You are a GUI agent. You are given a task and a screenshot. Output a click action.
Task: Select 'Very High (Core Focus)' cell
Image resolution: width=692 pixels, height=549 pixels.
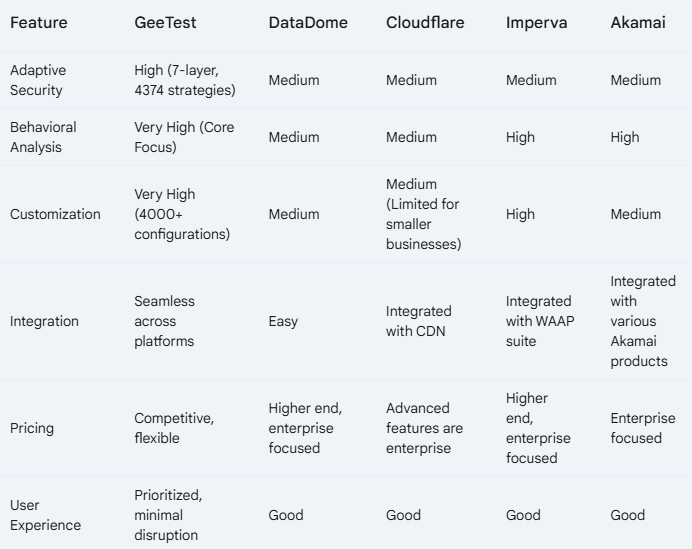[x=184, y=137]
